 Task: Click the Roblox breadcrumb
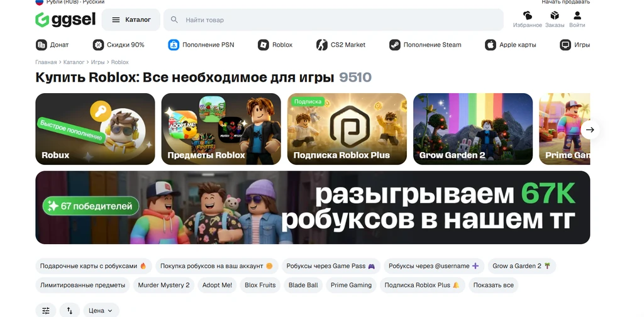[120, 62]
